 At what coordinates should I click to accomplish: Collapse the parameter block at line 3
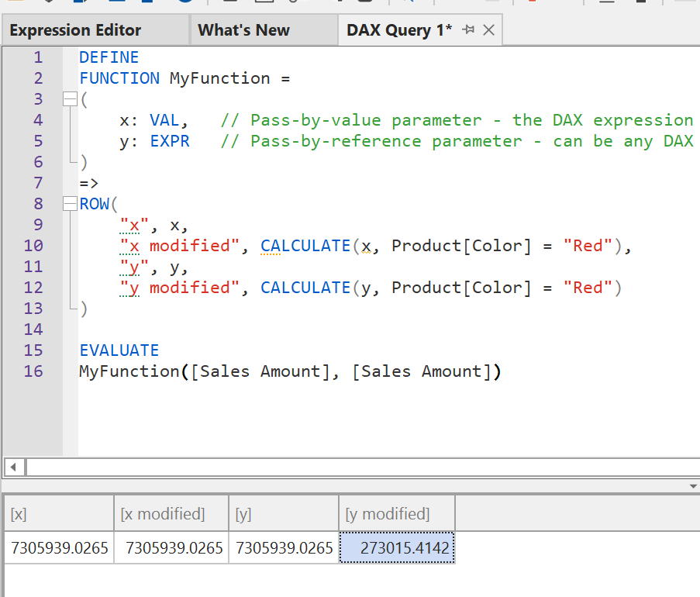point(70,99)
